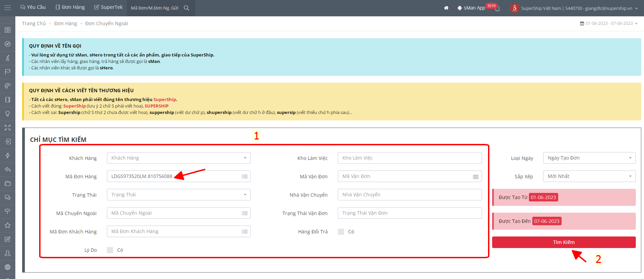Select the star icon in sidebar
Image resolution: width=644 pixels, height=279 pixels.
[x=7, y=225]
